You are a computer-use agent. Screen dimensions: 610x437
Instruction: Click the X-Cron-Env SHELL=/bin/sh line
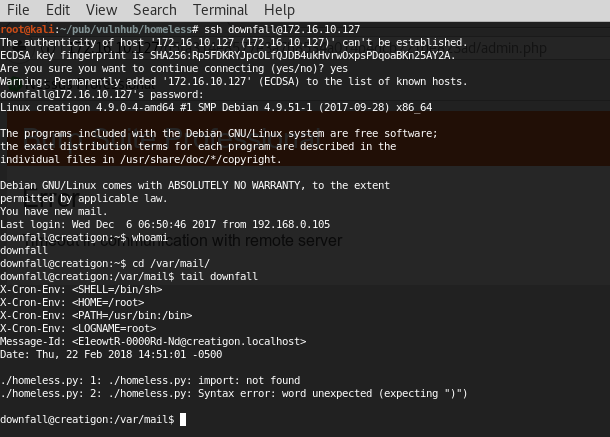tap(81, 289)
